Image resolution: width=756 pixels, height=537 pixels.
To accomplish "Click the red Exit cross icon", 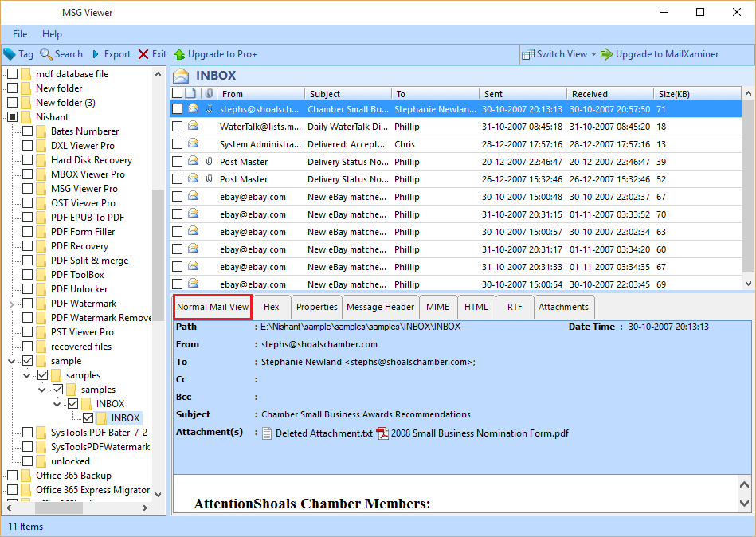I will click(143, 54).
